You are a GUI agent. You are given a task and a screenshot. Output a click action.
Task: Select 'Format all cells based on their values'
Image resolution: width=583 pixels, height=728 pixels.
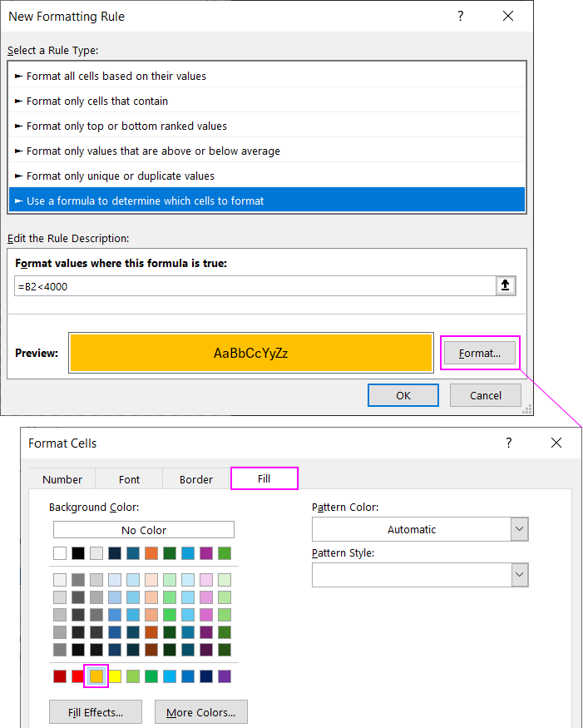pos(267,76)
